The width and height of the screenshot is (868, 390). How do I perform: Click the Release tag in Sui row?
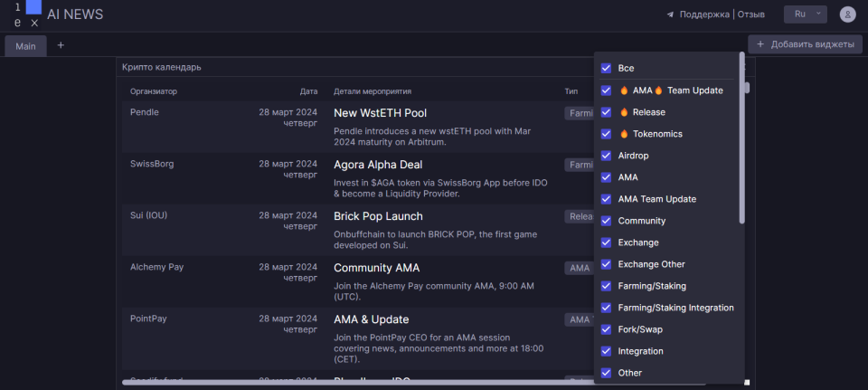pos(579,216)
